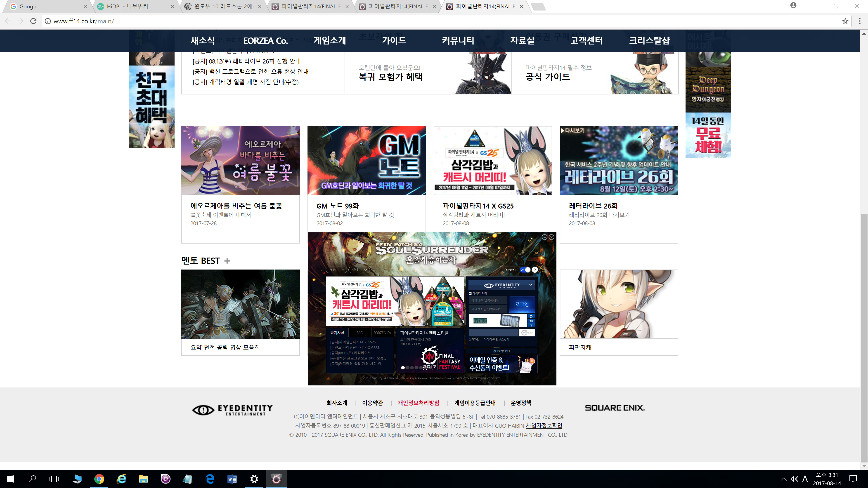Toggle the 아이디 저장 checkbox
868x488 pixels.
pyautogui.click(x=470, y=293)
